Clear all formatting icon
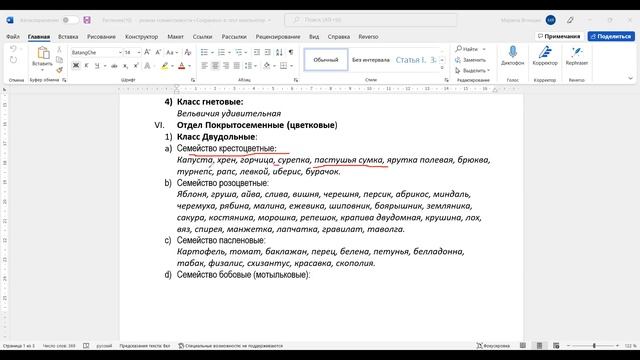640x360 pixels. click(188, 52)
